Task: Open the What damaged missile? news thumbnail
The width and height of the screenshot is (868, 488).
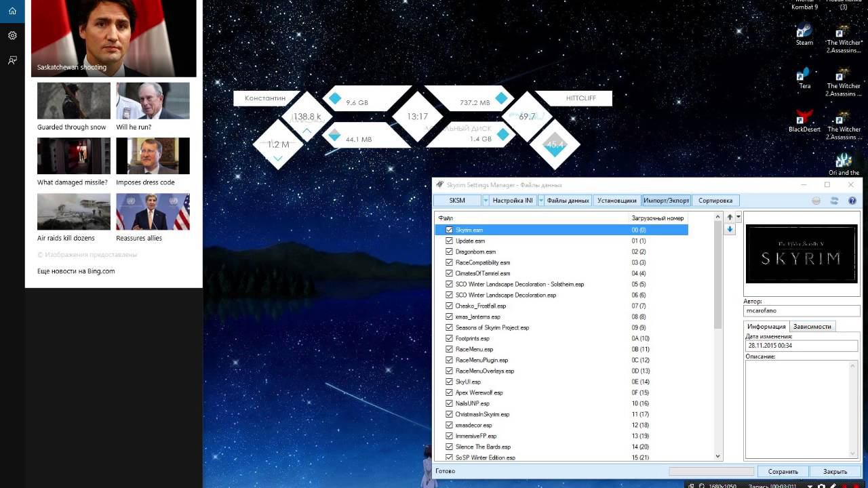Action: tap(74, 156)
